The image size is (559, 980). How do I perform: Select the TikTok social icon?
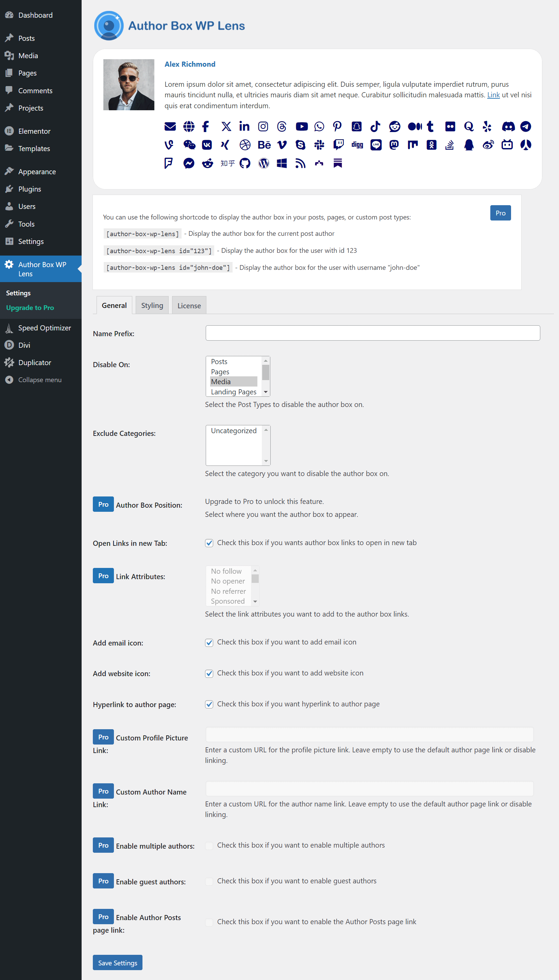tap(375, 126)
